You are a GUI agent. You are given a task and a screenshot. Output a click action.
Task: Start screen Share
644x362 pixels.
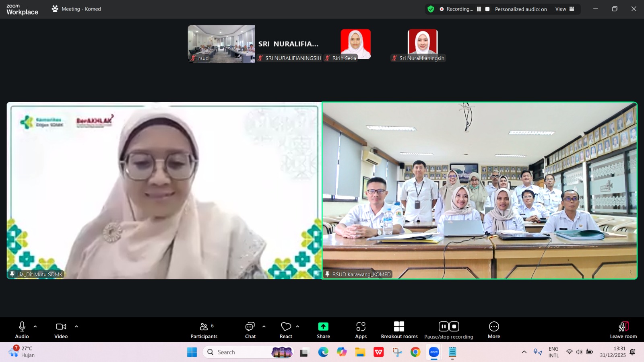[x=323, y=330]
